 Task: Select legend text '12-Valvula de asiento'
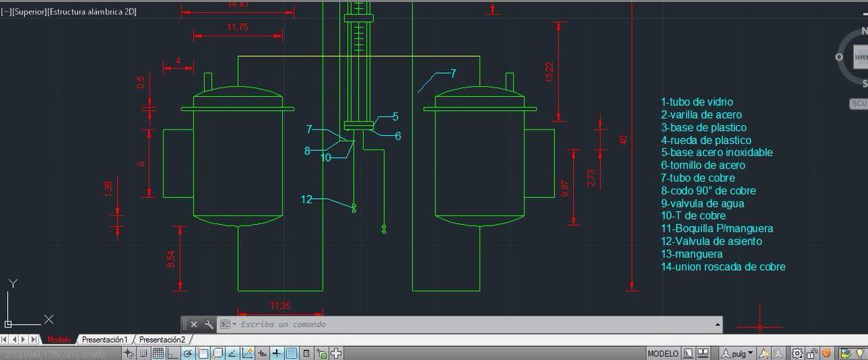pos(711,241)
